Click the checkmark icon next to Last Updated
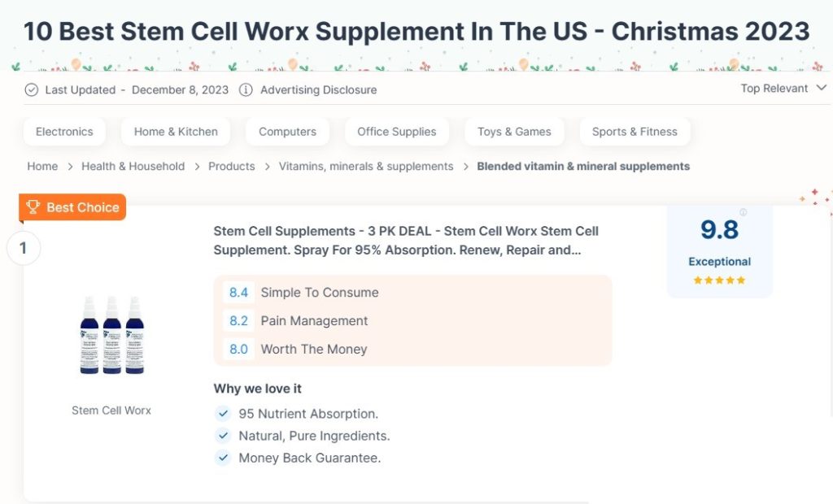 (x=31, y=90)
